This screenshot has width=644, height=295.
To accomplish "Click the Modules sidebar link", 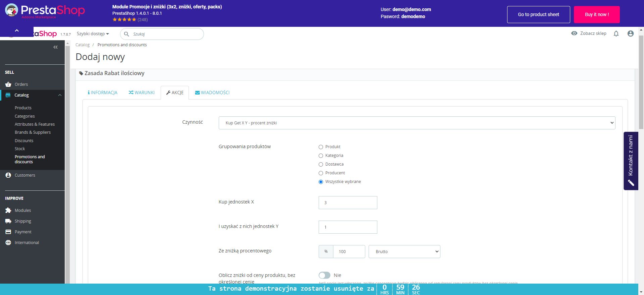I will pos(23,211).
